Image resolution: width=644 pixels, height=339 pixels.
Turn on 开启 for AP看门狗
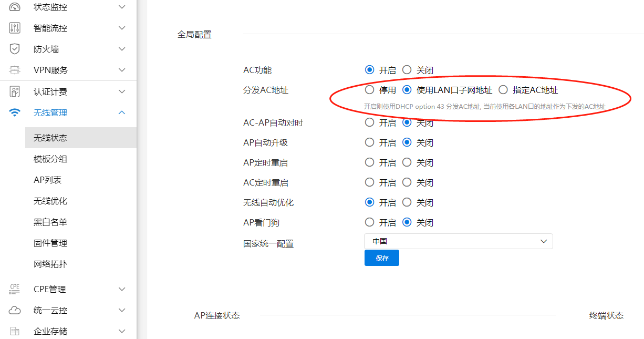(369, 222)
